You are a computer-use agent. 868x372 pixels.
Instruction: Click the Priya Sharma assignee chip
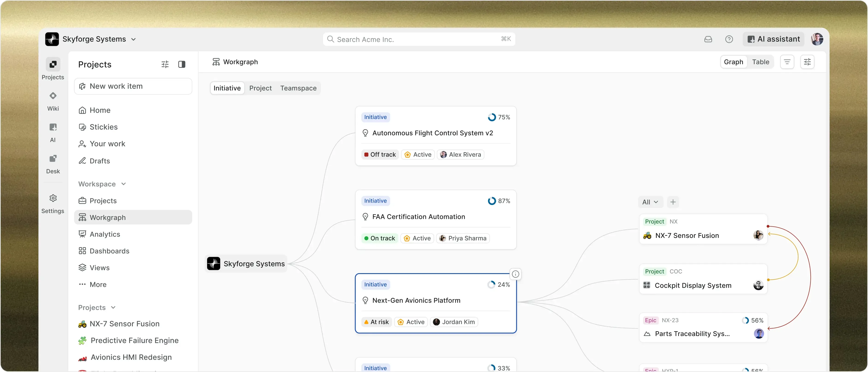pos(463,239)
